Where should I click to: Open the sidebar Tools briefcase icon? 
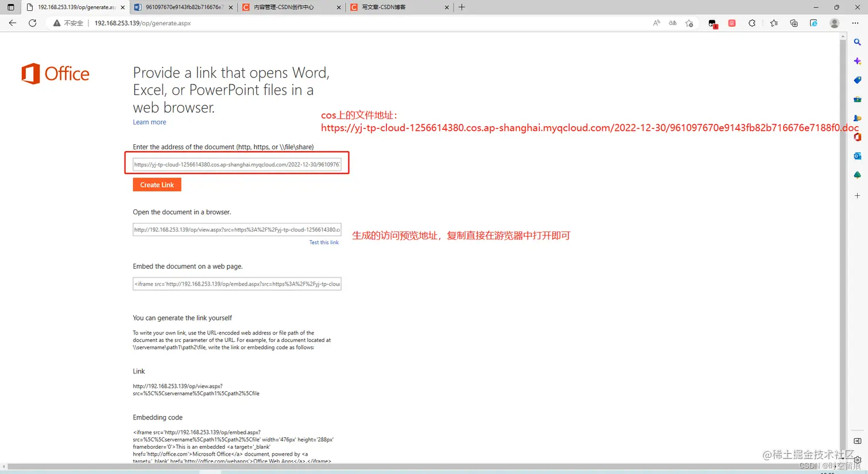[x=857, y=99]
